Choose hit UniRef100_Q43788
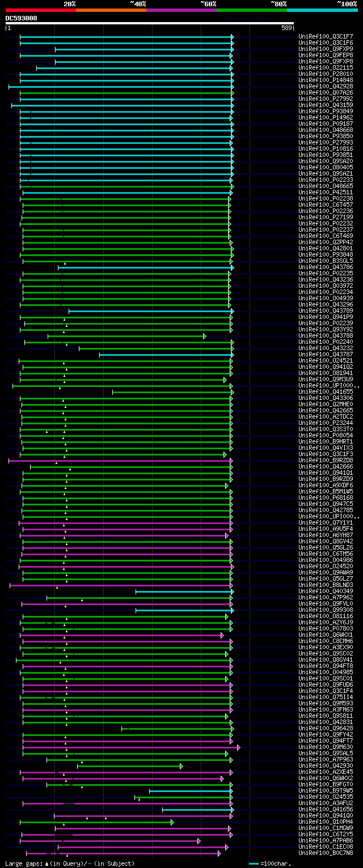The image size is (363, 868). tap(326, 335)
